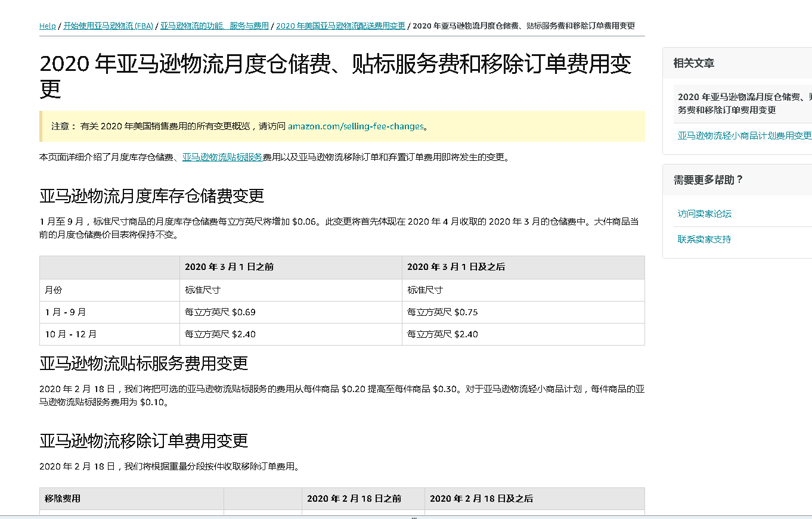812x519 pixels.
Task: Open the Help breadcrumb link
Action: click(47, 26)
